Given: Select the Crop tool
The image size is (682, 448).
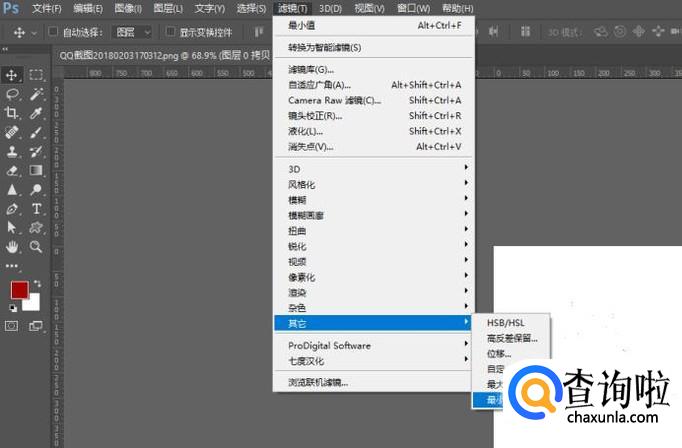Looking at the screenshot, I should point(11,113).
